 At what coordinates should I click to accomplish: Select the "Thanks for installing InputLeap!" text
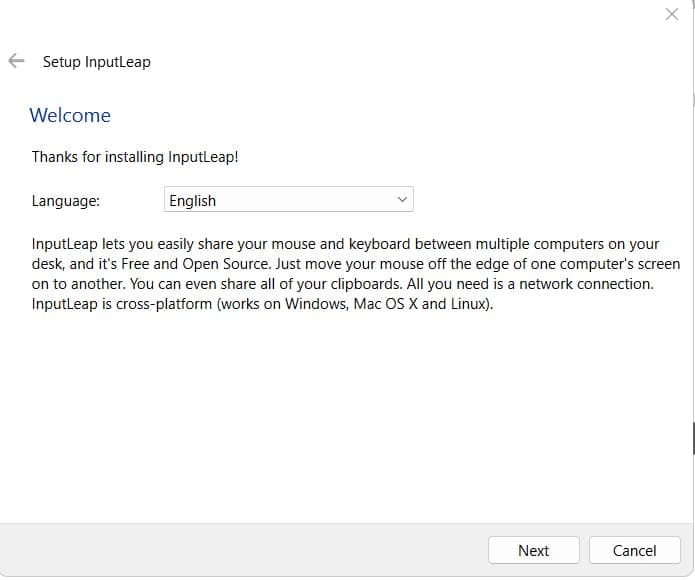[x=135, y=157]
